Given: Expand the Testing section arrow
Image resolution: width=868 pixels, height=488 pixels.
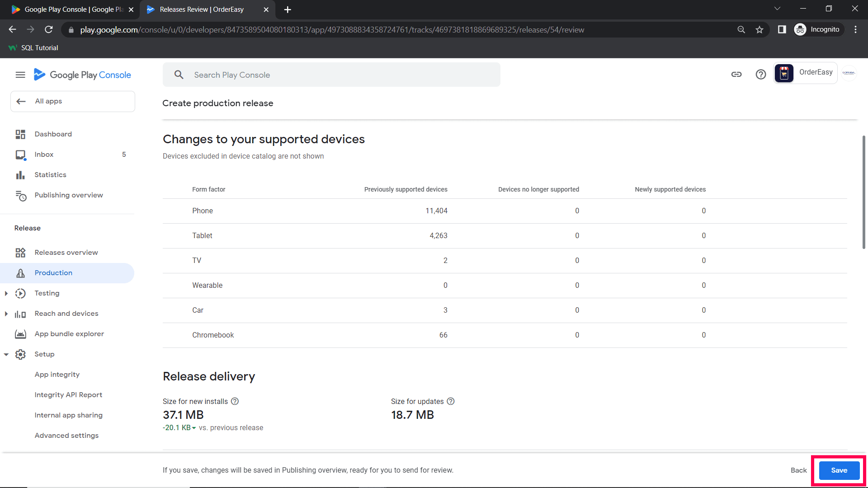Looking at the screenshot, I should [x=6, y=293].
